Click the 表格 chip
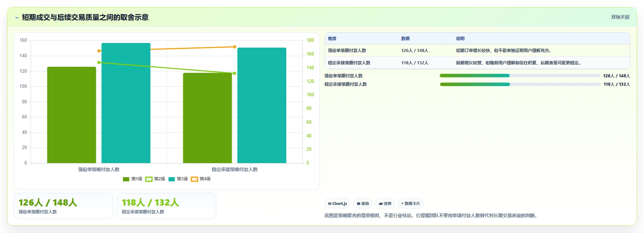This screenshot has width=644, height=233. coord(363,203)
